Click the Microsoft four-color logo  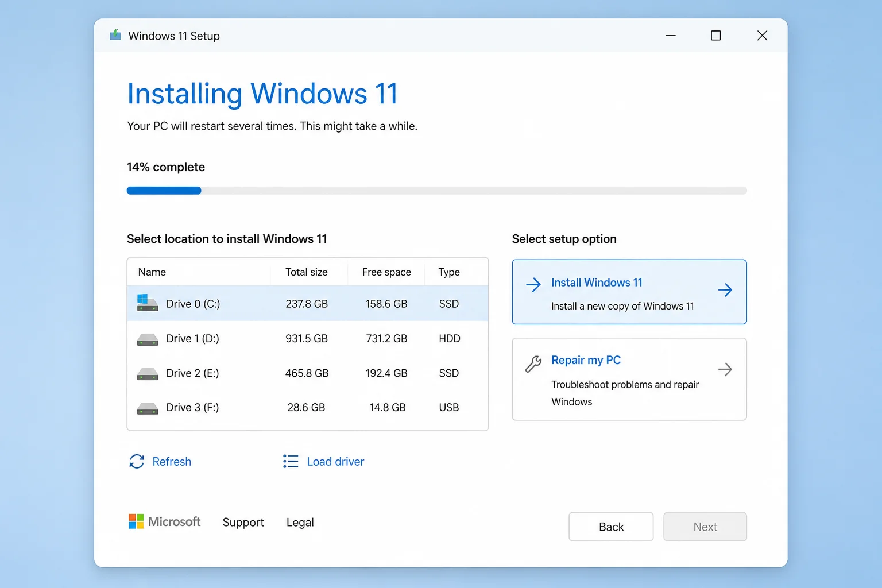136,521
